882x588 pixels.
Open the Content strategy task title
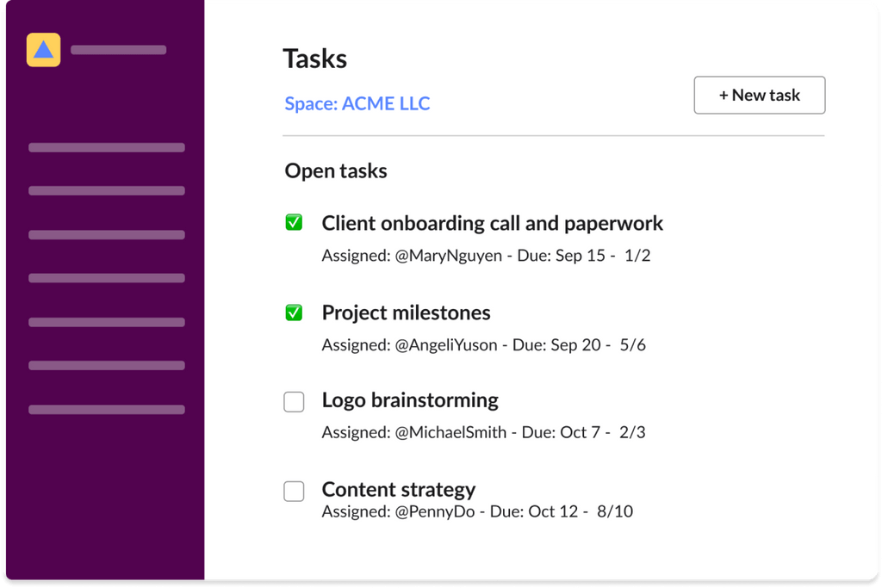coord(399,490)
